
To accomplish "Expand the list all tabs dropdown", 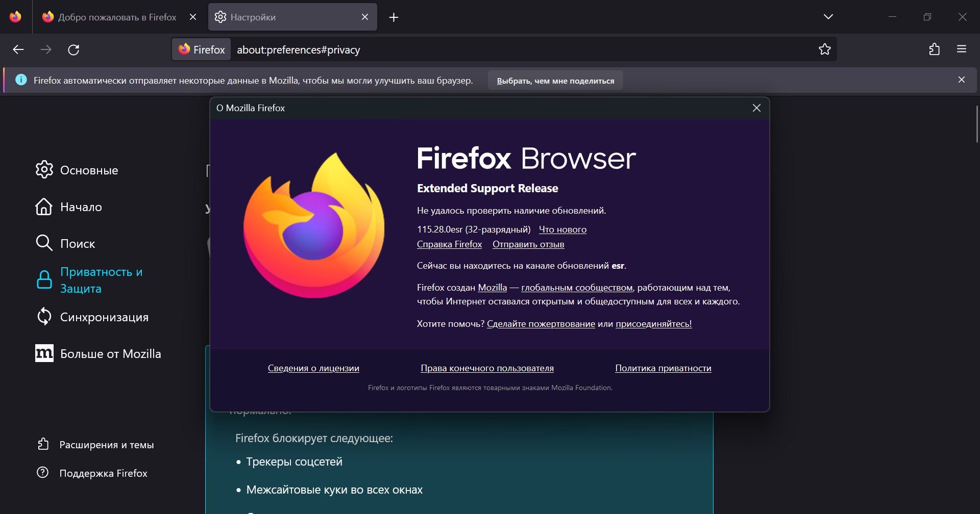I will (x=828, y=17).
